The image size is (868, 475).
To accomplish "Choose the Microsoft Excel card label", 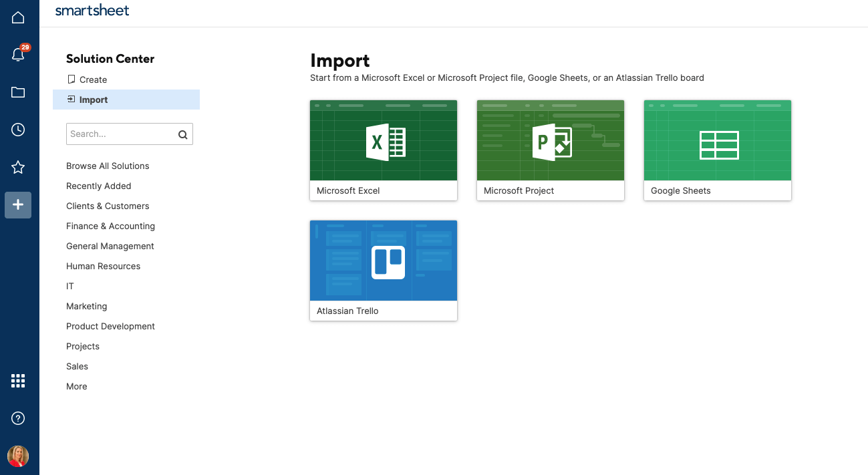I will (x=348, y=190).
